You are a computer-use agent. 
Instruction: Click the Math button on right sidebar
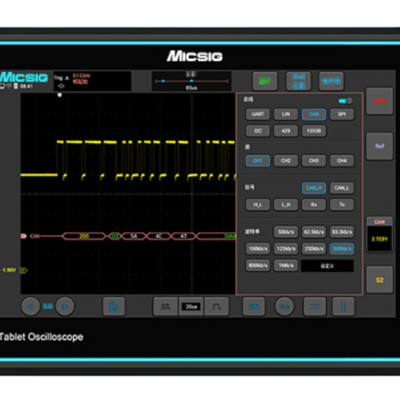point(379,101)
